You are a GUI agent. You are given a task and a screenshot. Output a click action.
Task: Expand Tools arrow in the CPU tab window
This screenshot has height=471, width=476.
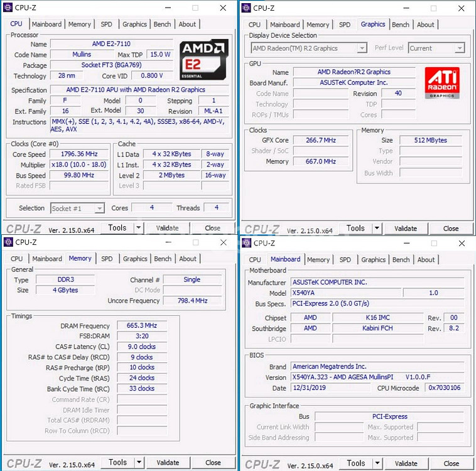click(x=138, y=228)
